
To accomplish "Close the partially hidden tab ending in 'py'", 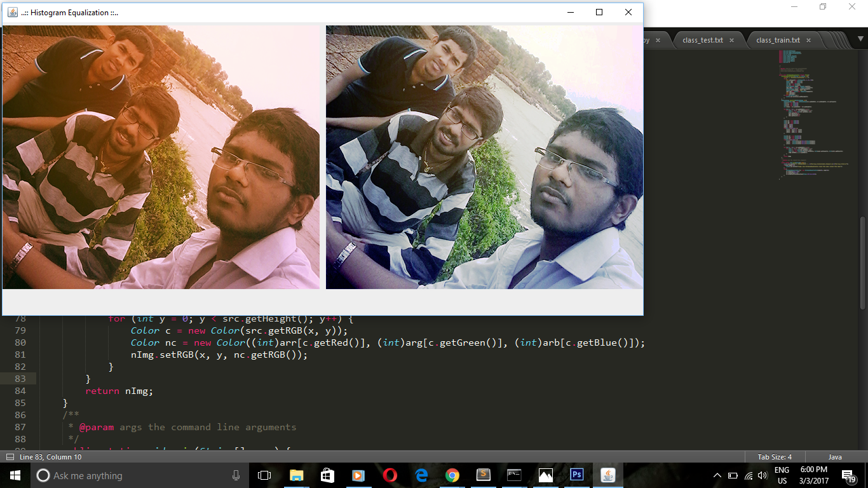I will (658, 40).
